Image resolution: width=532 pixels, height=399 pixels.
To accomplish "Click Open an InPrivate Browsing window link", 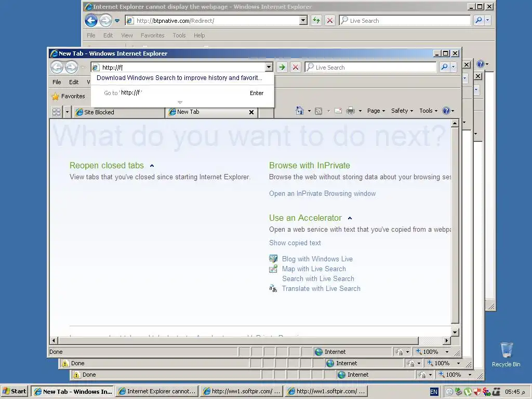I will [x=322, y=194].
